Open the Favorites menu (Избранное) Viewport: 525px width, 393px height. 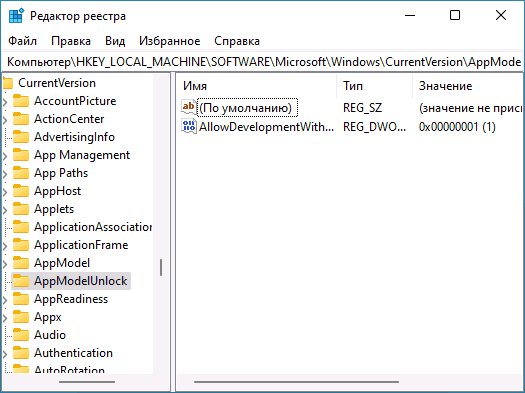pos(169,41)
